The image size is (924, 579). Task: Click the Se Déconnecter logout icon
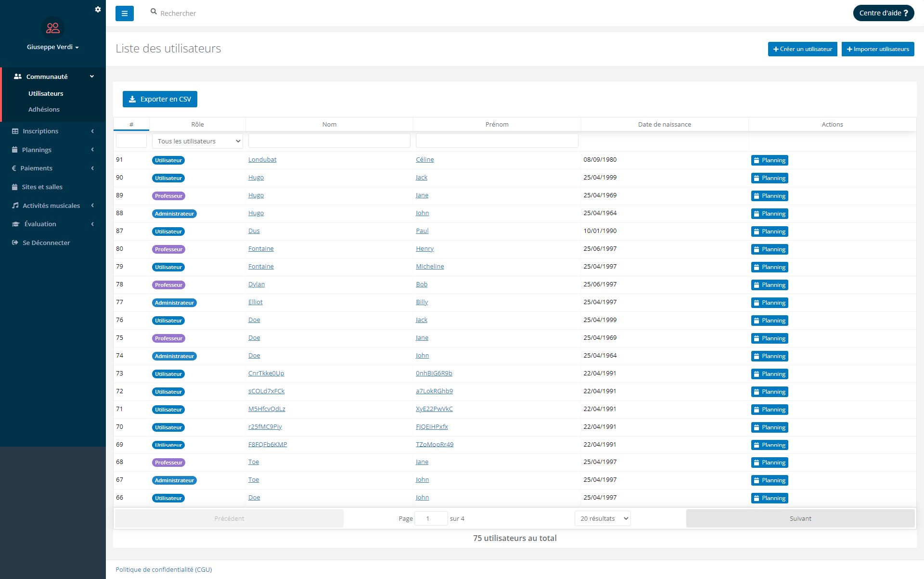click(14, 243)
